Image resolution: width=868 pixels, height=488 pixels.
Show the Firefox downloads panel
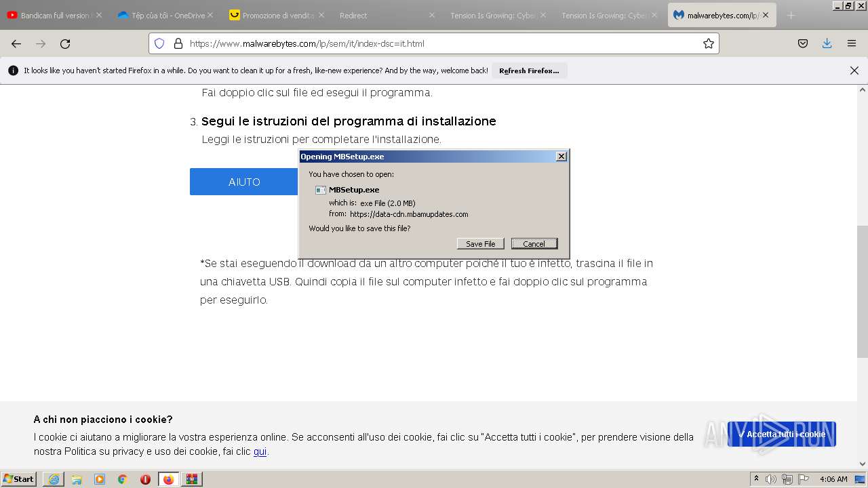tap(827, 43)
